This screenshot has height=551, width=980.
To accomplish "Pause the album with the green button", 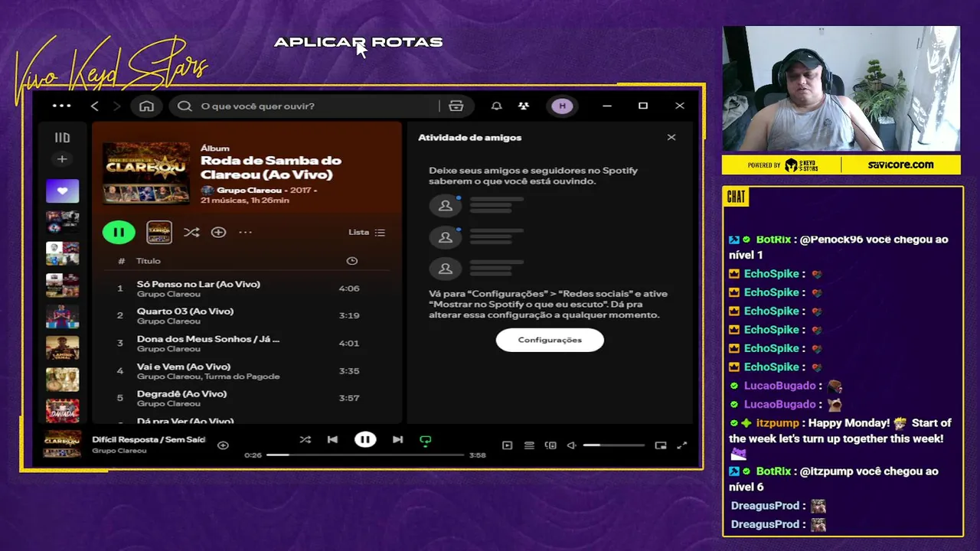I will click(119, 232).
